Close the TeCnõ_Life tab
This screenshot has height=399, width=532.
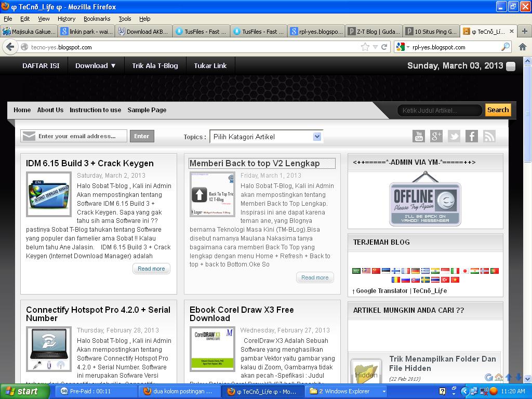pyautogui.click(x=512, y=31)
